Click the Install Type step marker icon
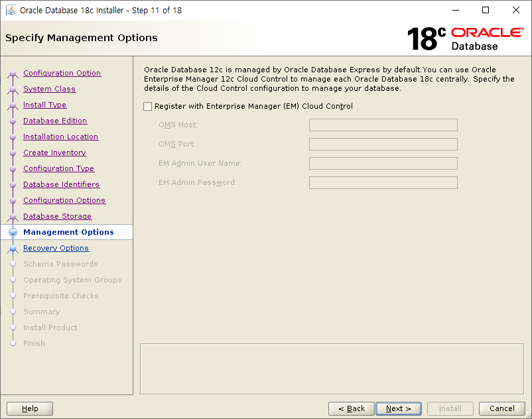 (13, 105)
